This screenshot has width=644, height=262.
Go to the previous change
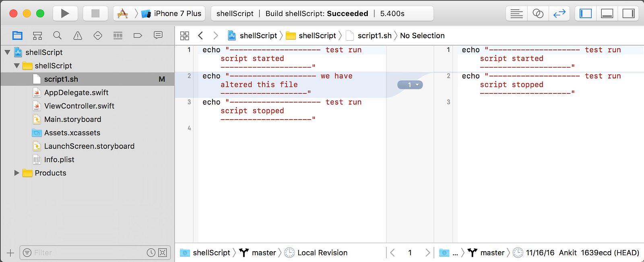pyautogui.click(x=393, y=253)
